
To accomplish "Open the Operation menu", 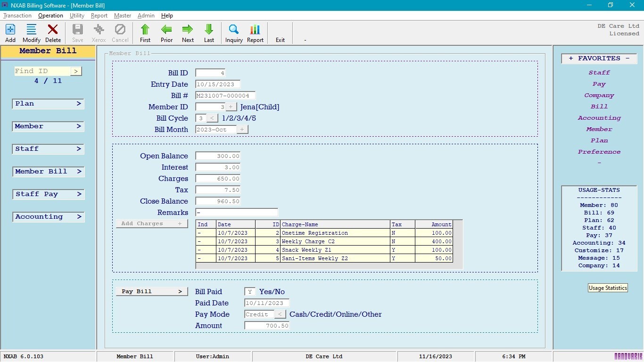I will pos(50,16).
